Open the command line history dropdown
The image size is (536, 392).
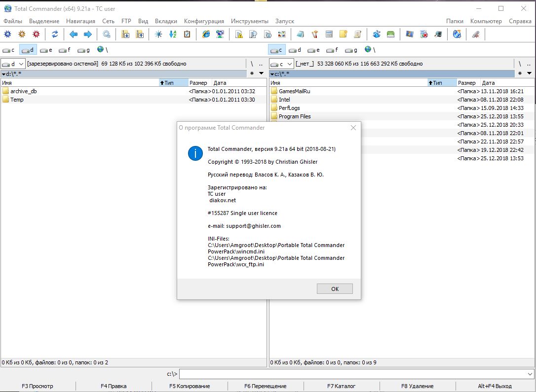530,374
